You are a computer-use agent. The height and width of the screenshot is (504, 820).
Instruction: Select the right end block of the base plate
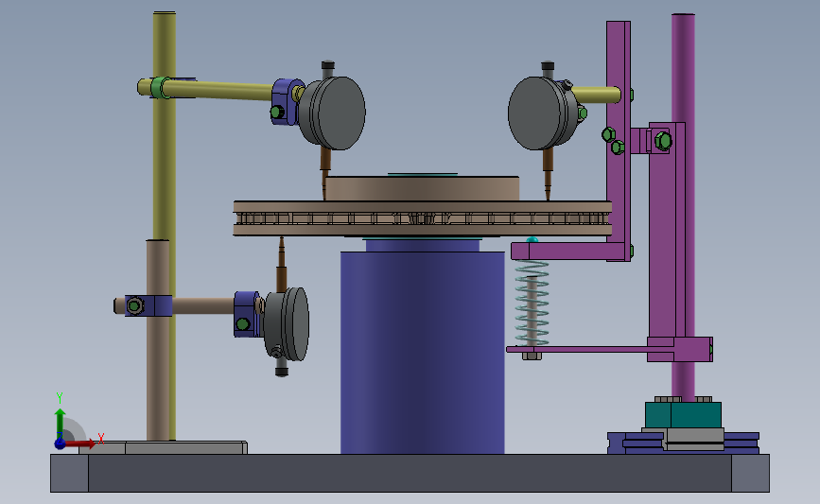point(750,473)
